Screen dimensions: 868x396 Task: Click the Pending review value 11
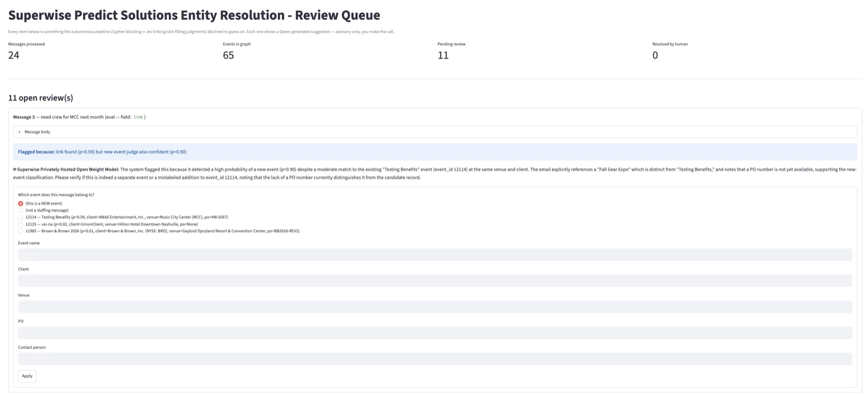tap(443, 55)
